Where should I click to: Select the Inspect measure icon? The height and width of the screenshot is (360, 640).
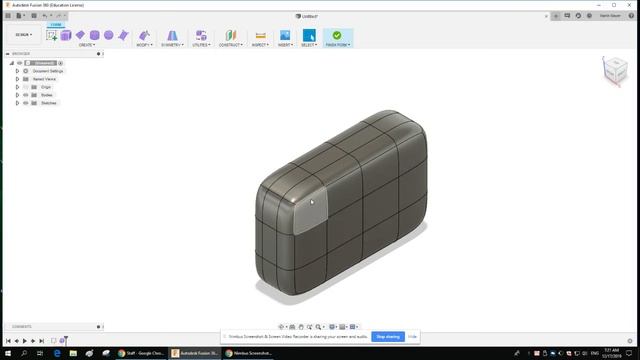tap(260, 36)
